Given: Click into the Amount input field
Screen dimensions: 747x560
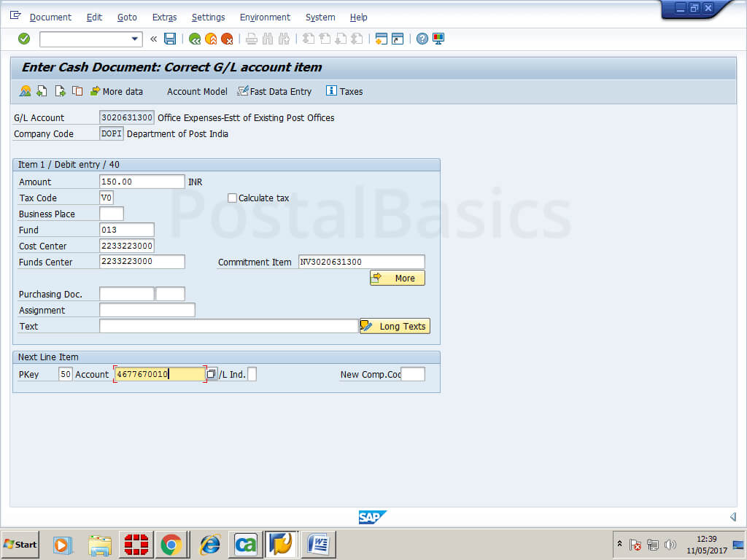Looking at the screenshot, I should point(142,182).
